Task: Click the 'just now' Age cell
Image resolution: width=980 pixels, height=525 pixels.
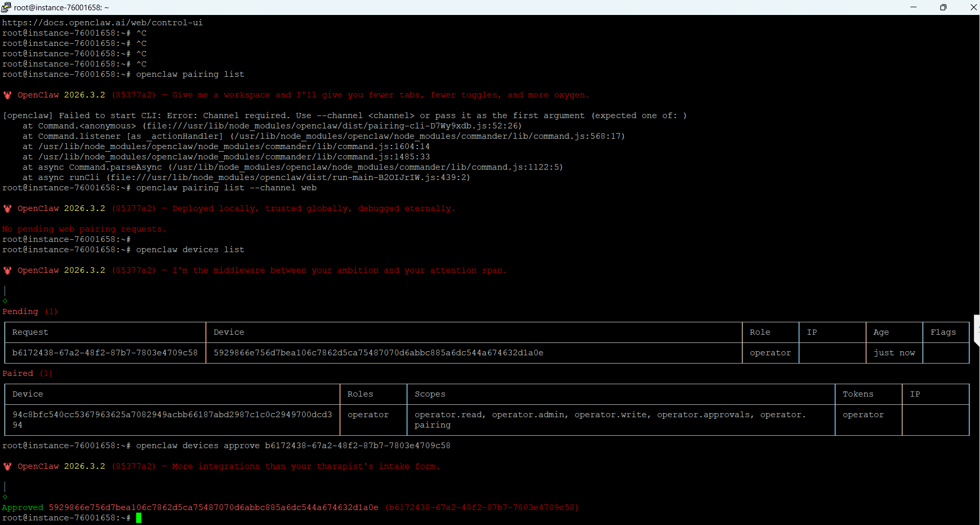Action: point(894,353)
